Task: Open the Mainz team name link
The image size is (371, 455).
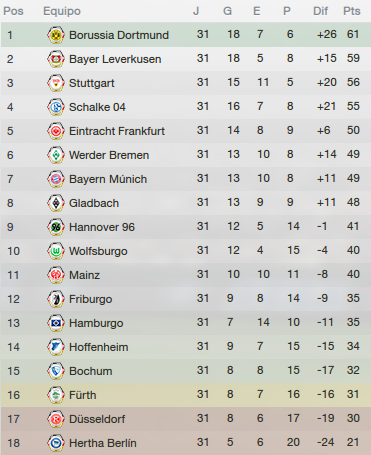Action: click(84, 275)
